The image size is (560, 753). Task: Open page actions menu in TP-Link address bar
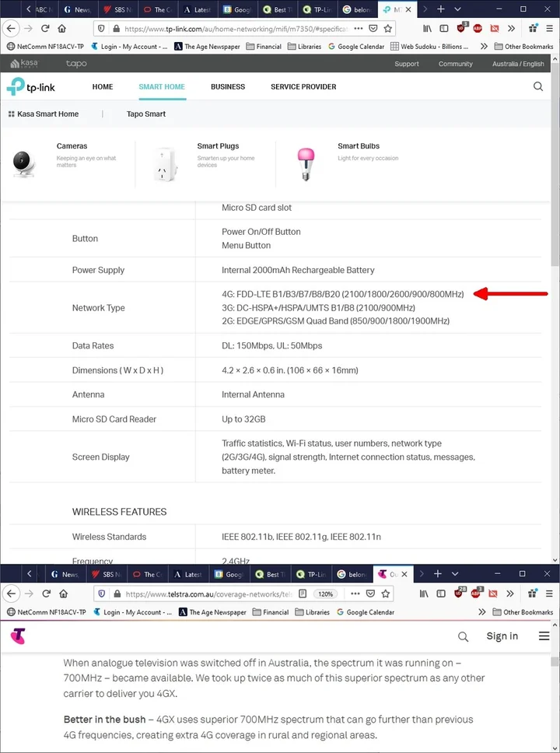click(358, 29)
